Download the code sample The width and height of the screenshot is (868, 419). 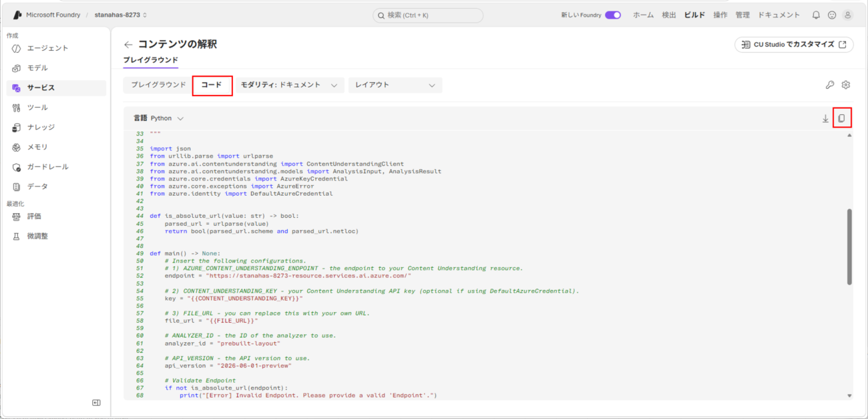tap(825, 118)
